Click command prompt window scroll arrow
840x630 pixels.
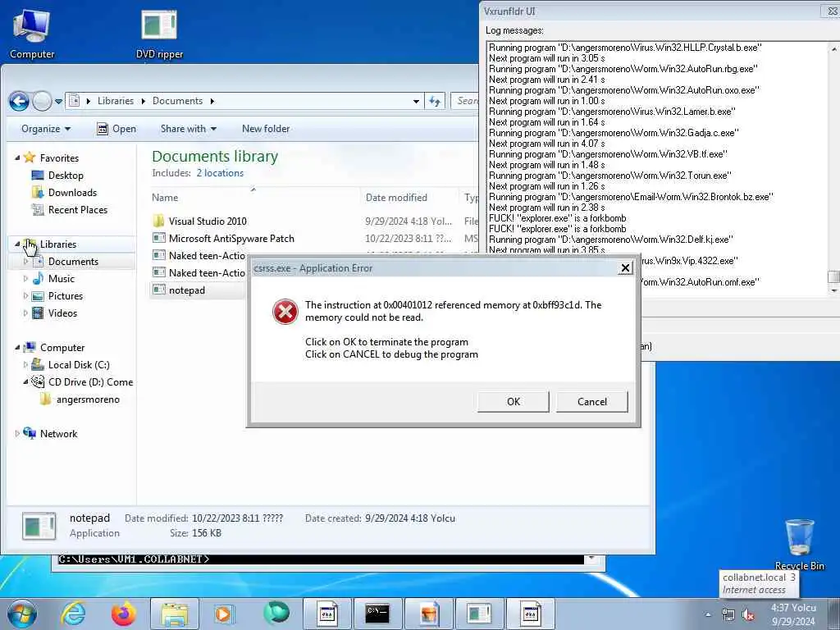(591, 559)
